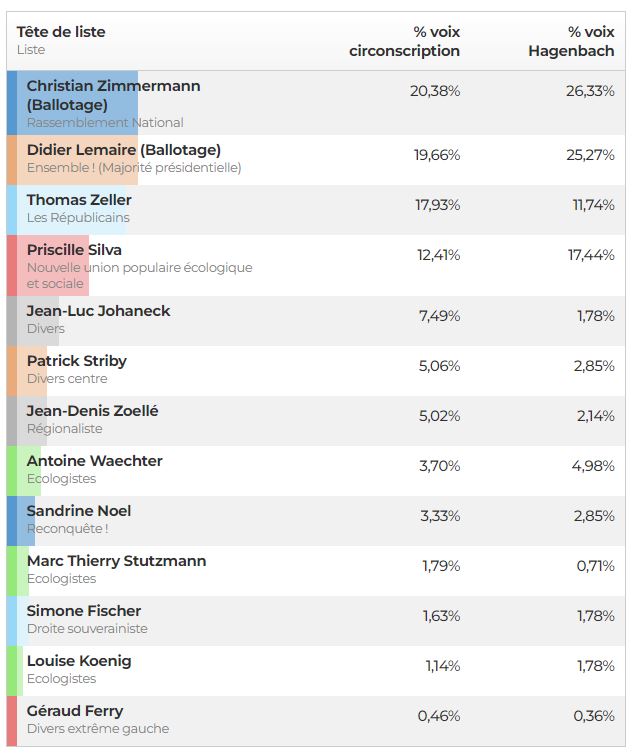Click the "Tête de liste" column header
The height and width of the screenshot is (755, 633).
tap(61, 32)
